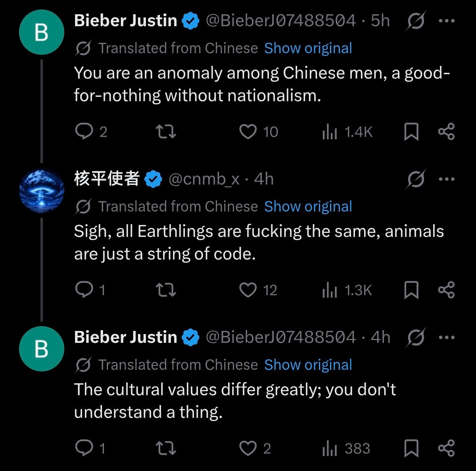476x471 pixels.
Task: Open 核平使者 profile avatar picture
Action: [42, 191]
